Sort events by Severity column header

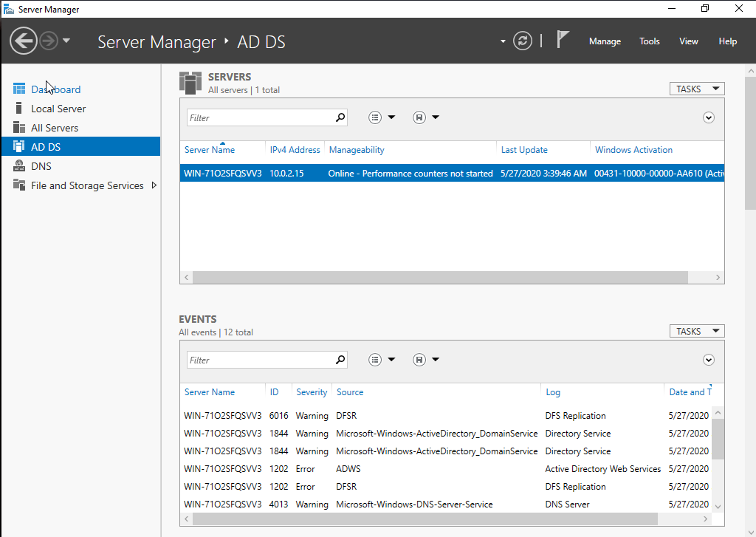click(x=312, y=392)
